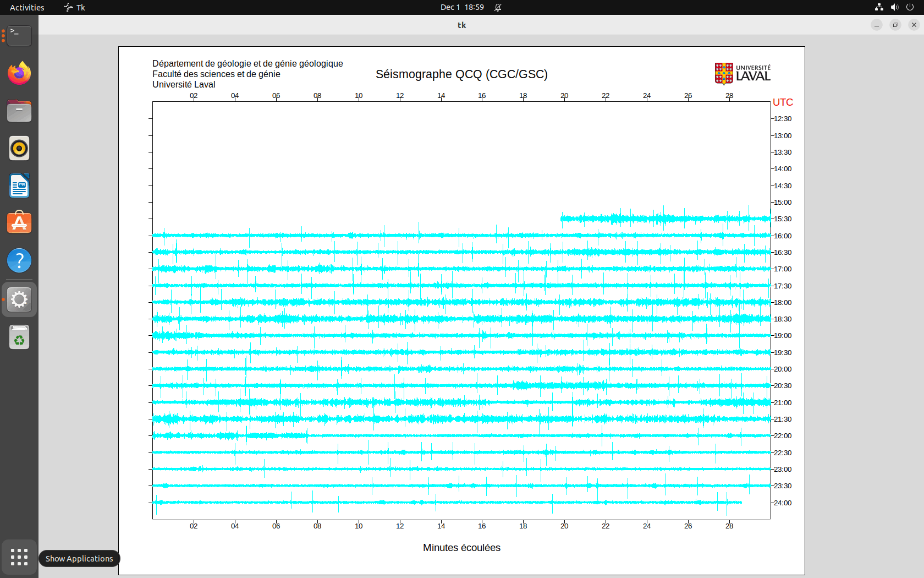The width and height of the screenshot is (924, 578).
Task: Expand the power system menu
Action: pos(910,7)
